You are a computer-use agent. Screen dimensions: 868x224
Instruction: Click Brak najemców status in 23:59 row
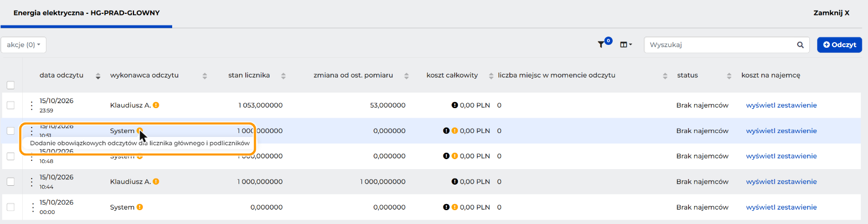click(702, 105)
